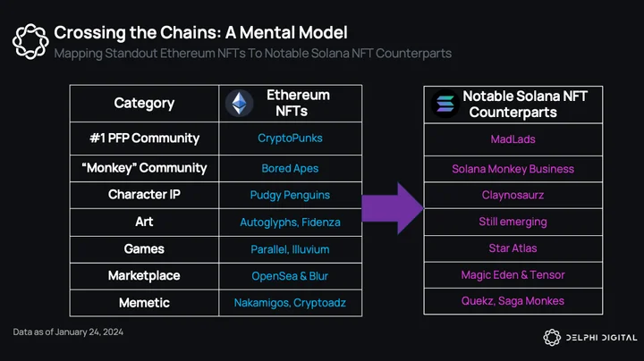The height and width of the screenshot is (361, 644).
Task: Select the MadLads cell
Action: pyautogui.click(x=513, y=139)
